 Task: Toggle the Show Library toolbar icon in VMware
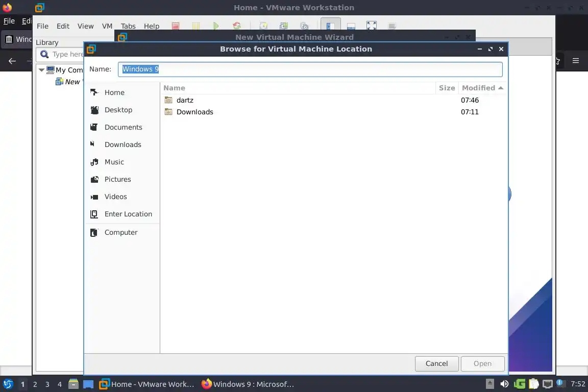click(330, 25)
